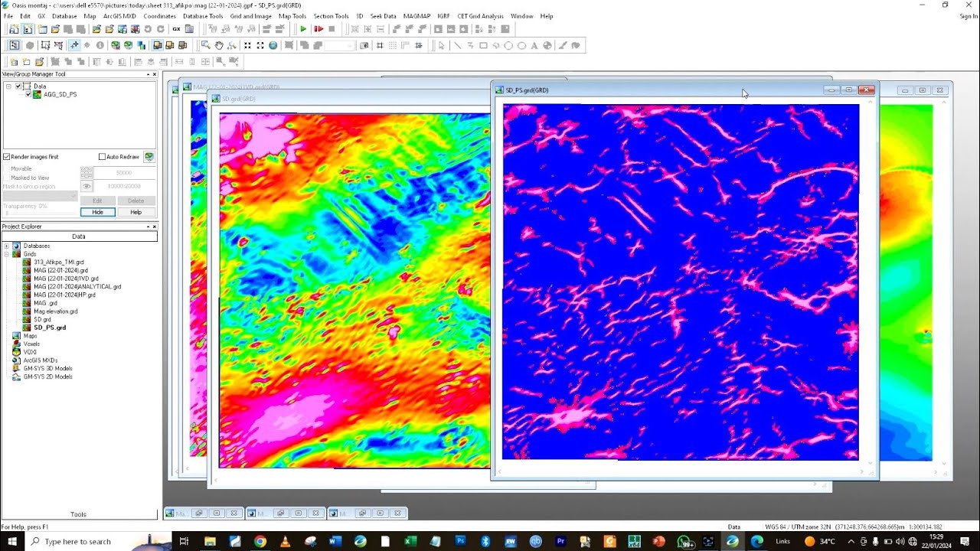This screenshot has height=551, width=980.
Task: Open Excel from the Windows taskbar
Action: pyautogui.click(x=410, y=541)
